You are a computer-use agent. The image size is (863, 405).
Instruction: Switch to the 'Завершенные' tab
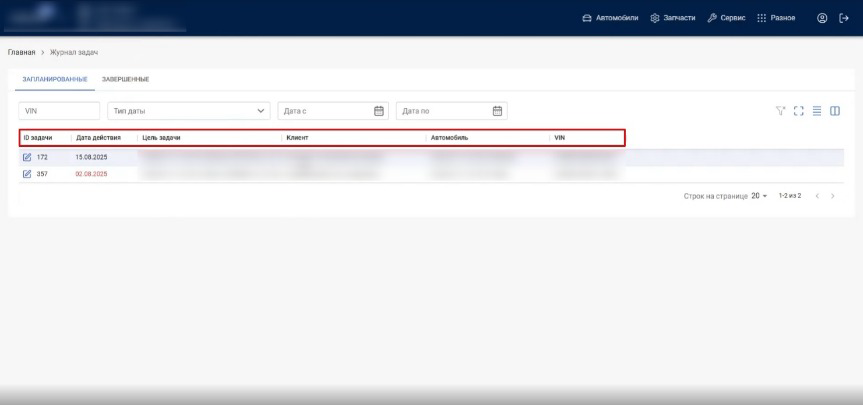pyautogui.click(x=126, y=79)
